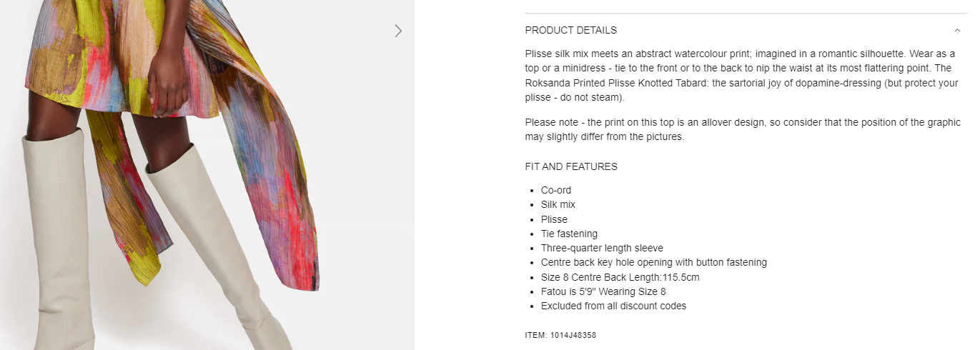Click the Plisse bullet item

[x=554, y=219]
